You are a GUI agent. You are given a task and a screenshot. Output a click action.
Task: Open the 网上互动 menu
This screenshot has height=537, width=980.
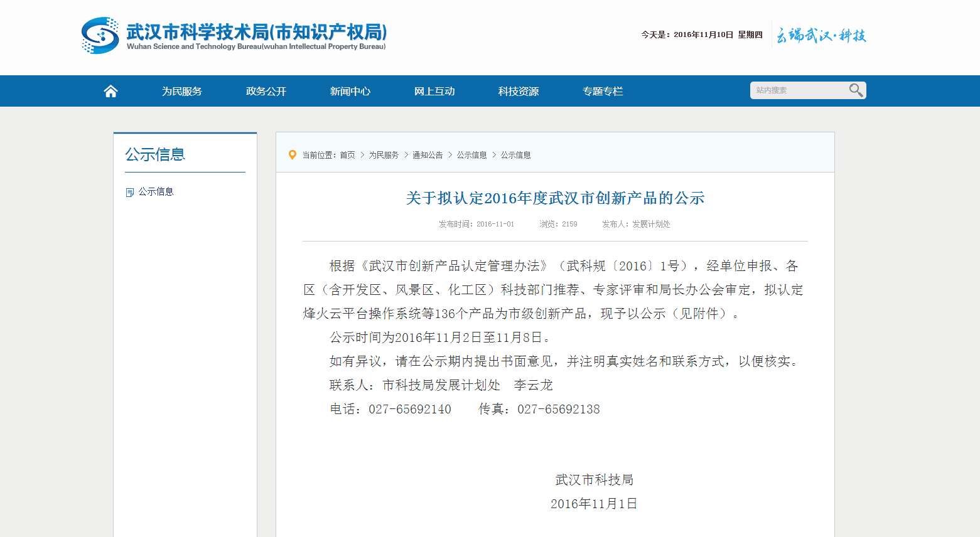[x=434, y=91]
